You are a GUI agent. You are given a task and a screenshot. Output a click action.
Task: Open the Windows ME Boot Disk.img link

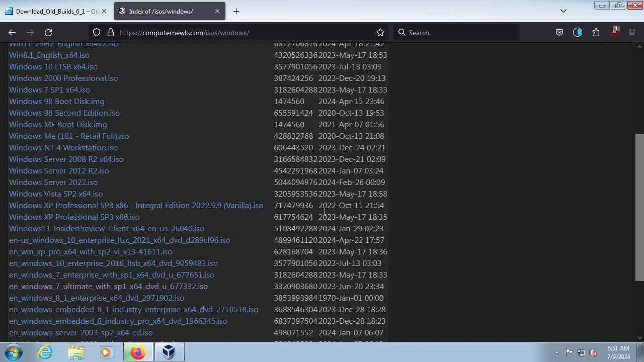(x=58, y=124)
